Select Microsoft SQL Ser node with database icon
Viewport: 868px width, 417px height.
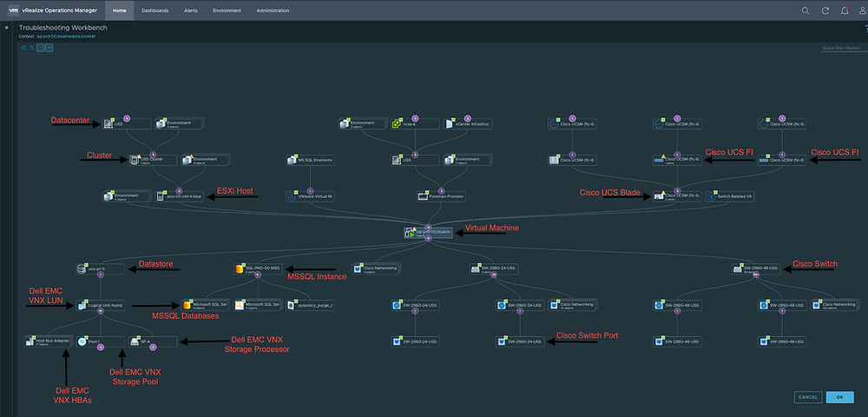point(206,305)
